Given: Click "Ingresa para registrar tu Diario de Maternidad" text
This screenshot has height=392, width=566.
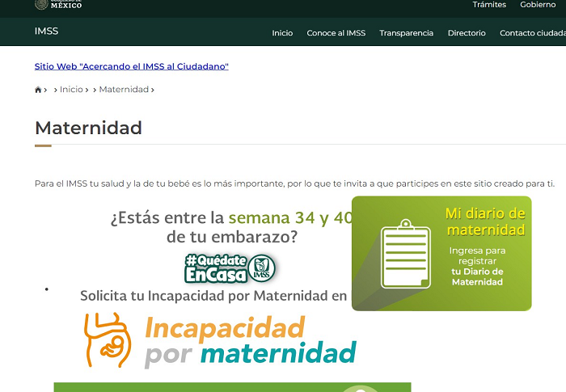Looking at the screenshot, I should (x=477, y=267).
